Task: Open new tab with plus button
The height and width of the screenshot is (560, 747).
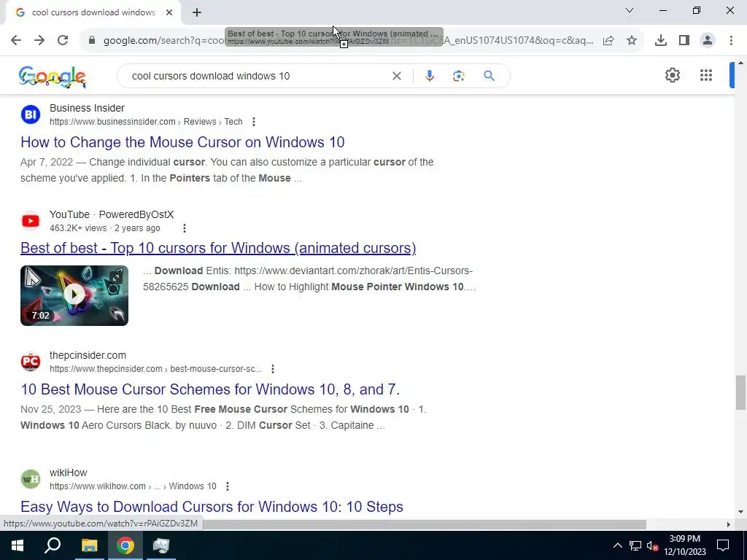Action: 197,13
